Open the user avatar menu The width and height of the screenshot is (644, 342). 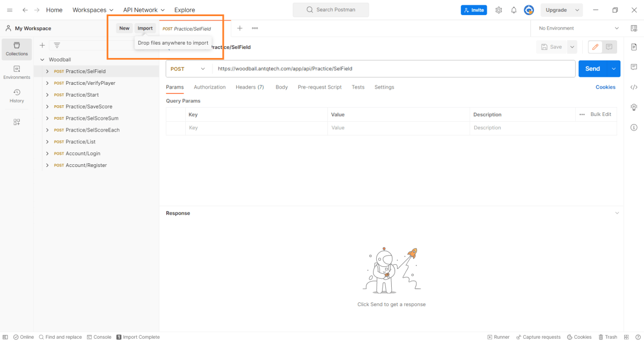(x=529, y=10)
